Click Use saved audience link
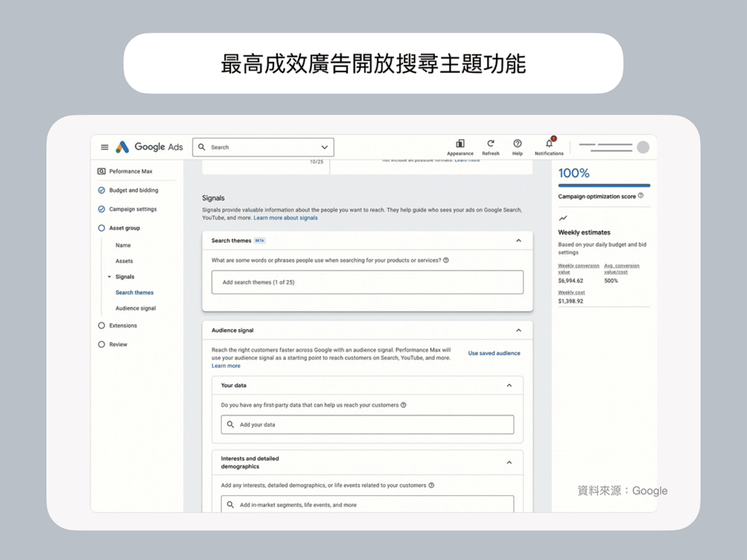The image size is (747, 560). pyautogui.click(x=494, y=354)
